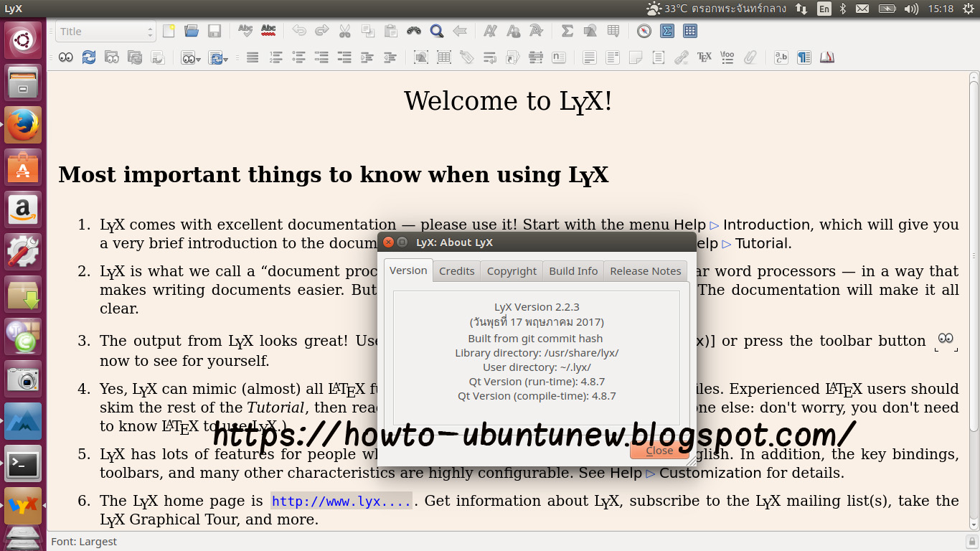Apply the default paragraph layout icon
The image size is (980, 551).
253,57
